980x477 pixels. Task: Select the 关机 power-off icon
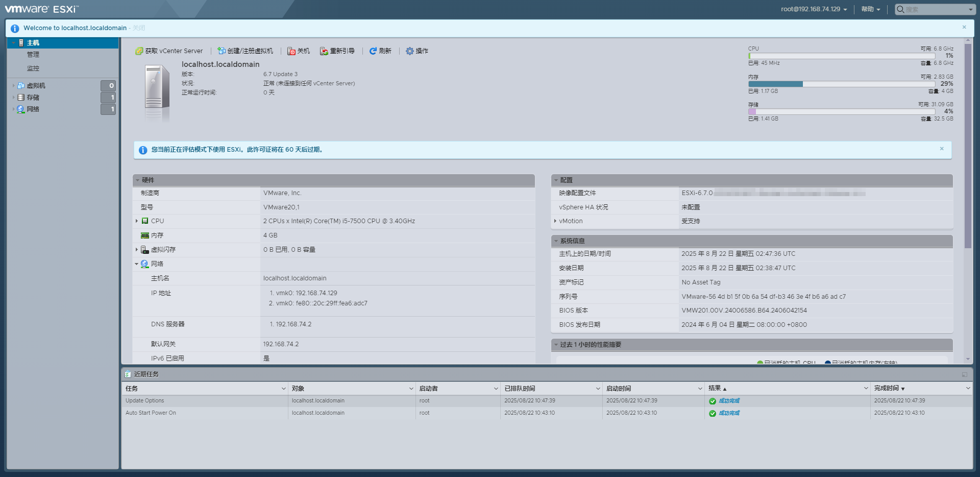pos(291,51)
